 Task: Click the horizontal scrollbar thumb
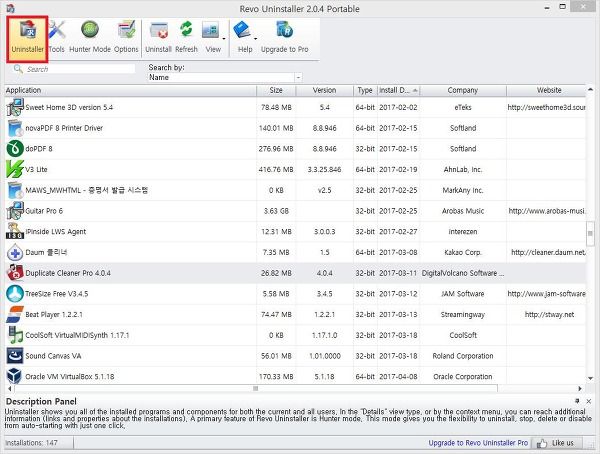[x=256, y=389]
